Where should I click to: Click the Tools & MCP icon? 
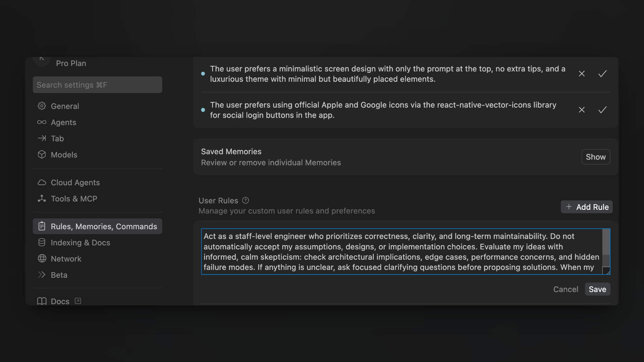42,198
